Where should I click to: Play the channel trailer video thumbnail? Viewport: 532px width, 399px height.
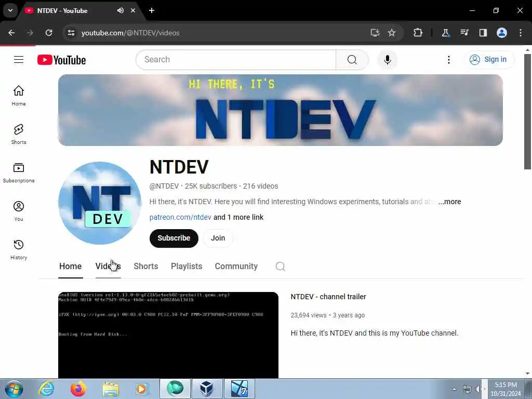point(168,335)
